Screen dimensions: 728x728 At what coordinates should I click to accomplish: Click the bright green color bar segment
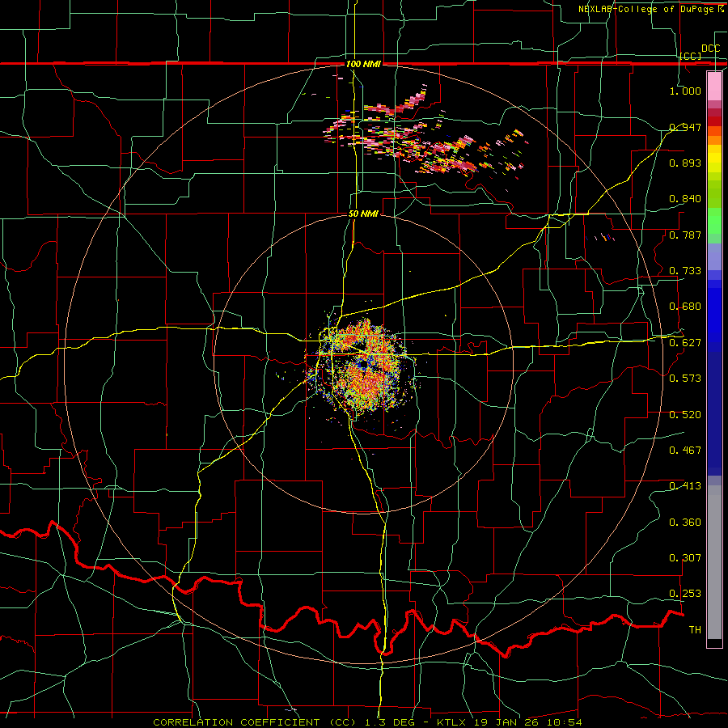[x=714, y=221]
